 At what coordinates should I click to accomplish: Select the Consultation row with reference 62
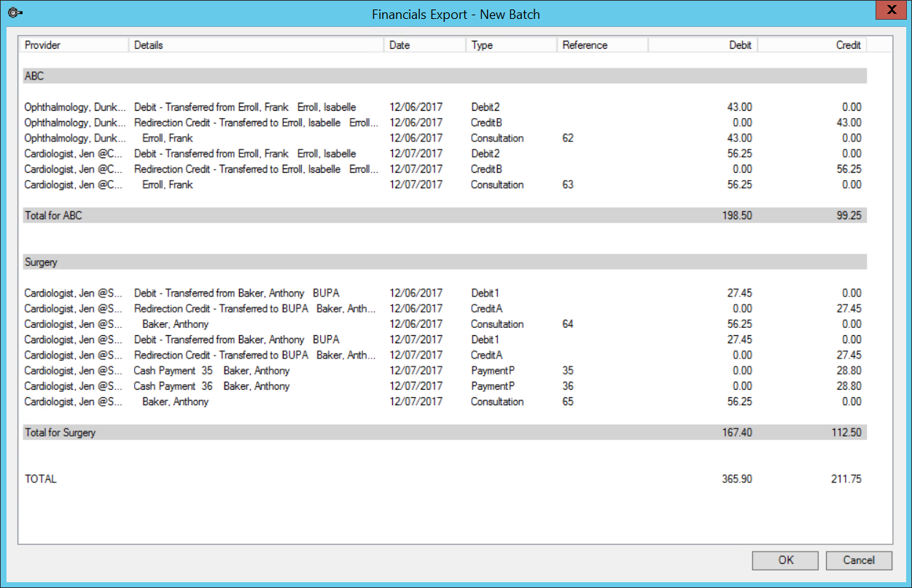(443, 138)
